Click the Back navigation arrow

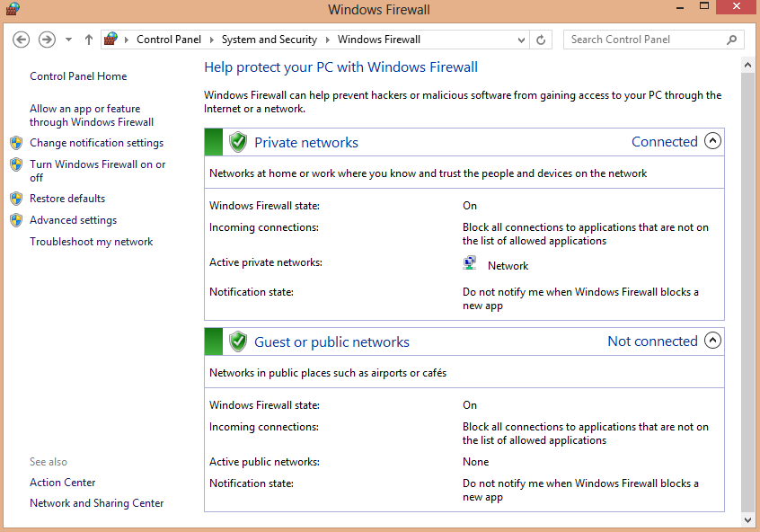[21, 40]
